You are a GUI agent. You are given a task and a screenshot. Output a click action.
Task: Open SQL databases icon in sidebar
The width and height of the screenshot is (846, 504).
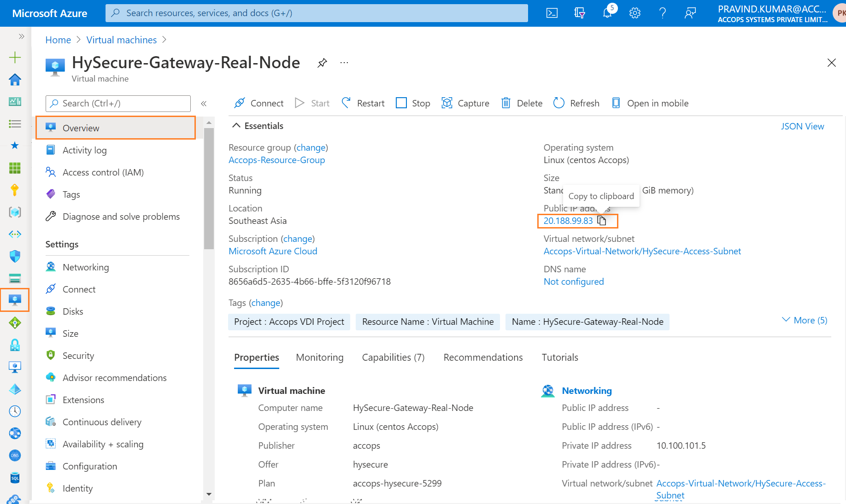(x=15, y=477)
